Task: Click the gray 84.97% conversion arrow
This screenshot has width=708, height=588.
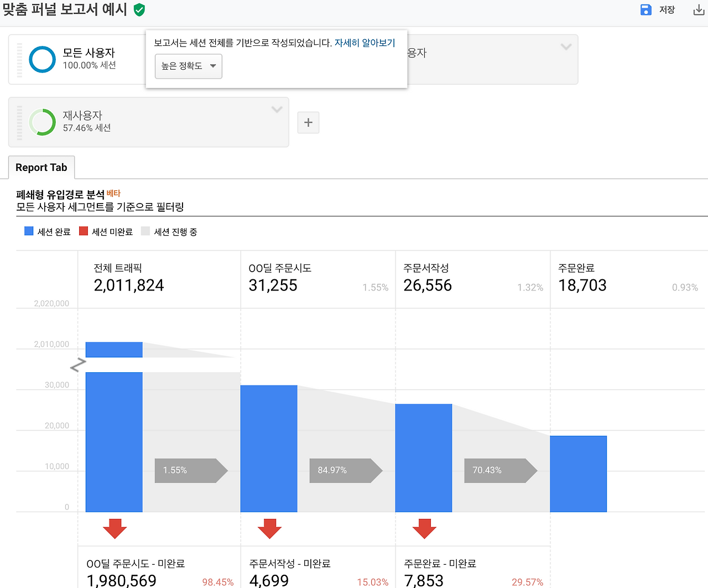Action: [x=343, y=471]
